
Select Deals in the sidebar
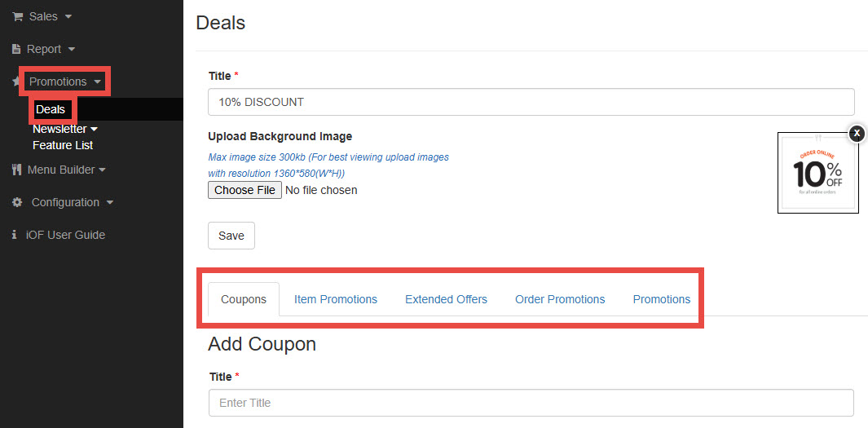(51, 109)
